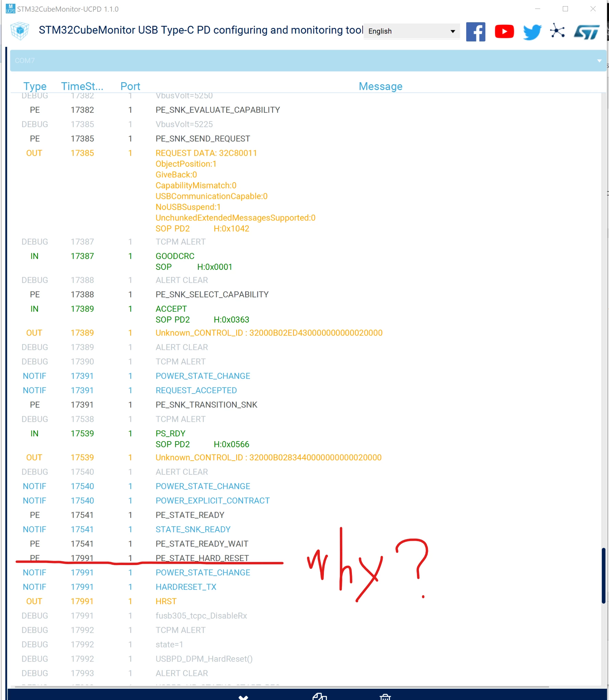Select Unknown_CONTROL_ID at timestamp 17539
This screenshot has height=700, width=609.
[x=268, y=458]
